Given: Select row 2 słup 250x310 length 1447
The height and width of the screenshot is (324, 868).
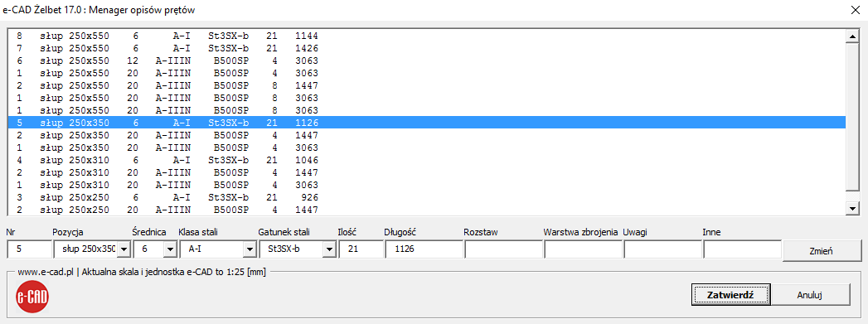Looking at the screenshot, I should (426, 172).
